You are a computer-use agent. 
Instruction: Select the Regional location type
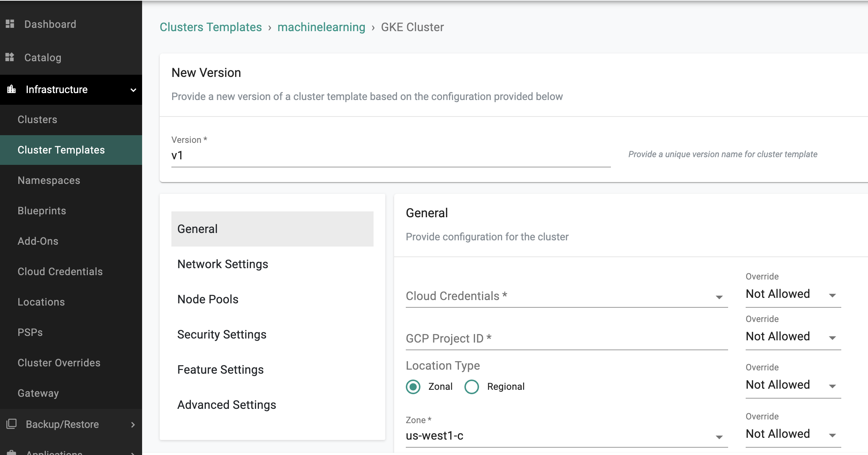472,386
